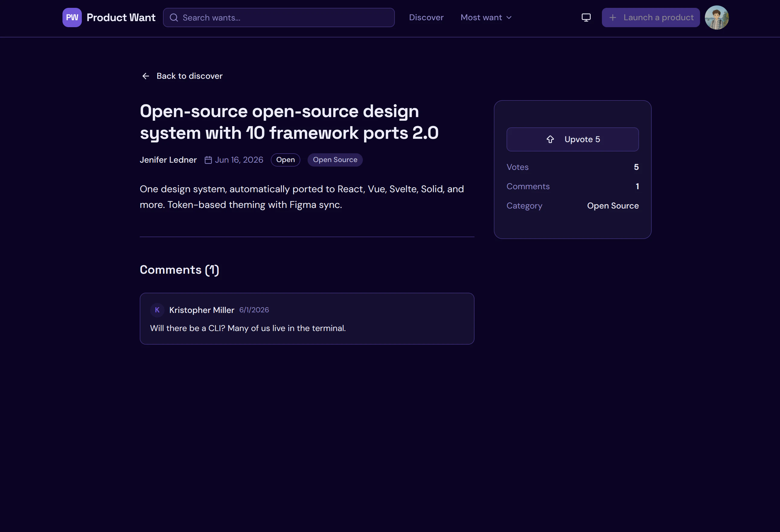
Task: Click the comment date 6/1/2026
Action: click(254, 310)
